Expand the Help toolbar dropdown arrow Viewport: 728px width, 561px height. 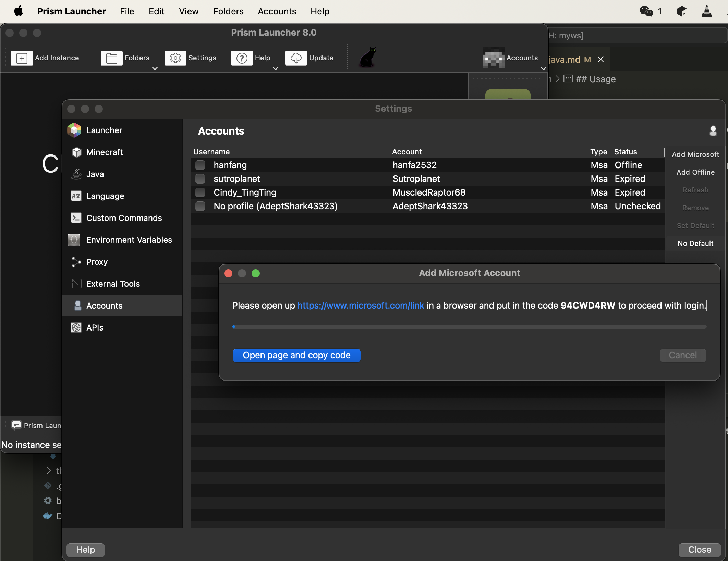pyautogui.click(x=275, y=68)
